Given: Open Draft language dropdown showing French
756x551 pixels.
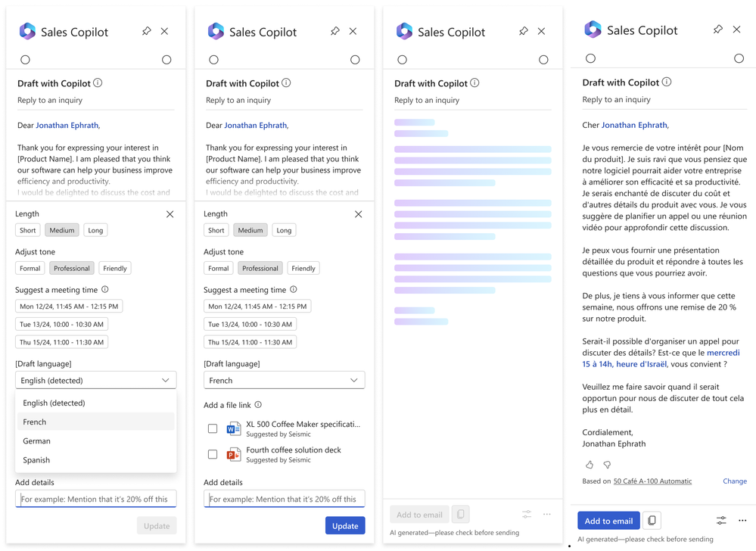Looking at the screenshot, I should point(285,381).
